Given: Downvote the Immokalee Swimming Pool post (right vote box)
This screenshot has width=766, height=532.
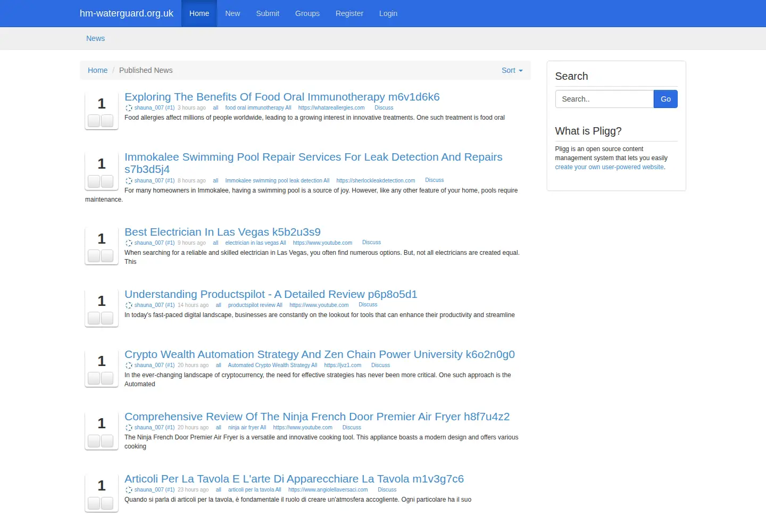Looking at the screenshot, I should click(107, 181).
